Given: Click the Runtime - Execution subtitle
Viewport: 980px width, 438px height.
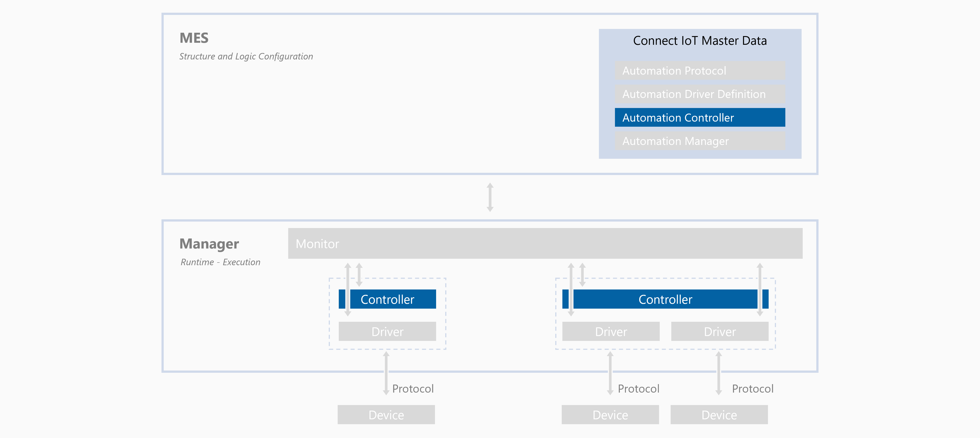Looking at the screenshot, I should [x=220, y=262].
